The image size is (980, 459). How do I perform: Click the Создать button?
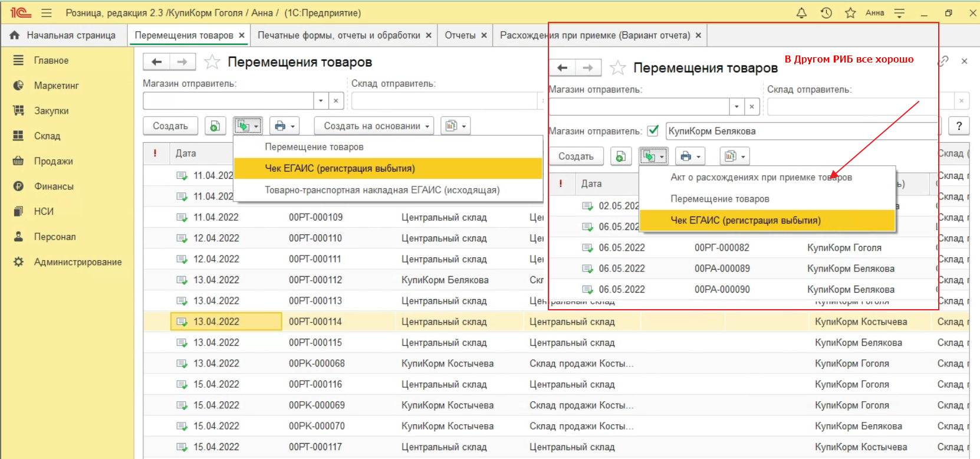[x=170, y=126]
